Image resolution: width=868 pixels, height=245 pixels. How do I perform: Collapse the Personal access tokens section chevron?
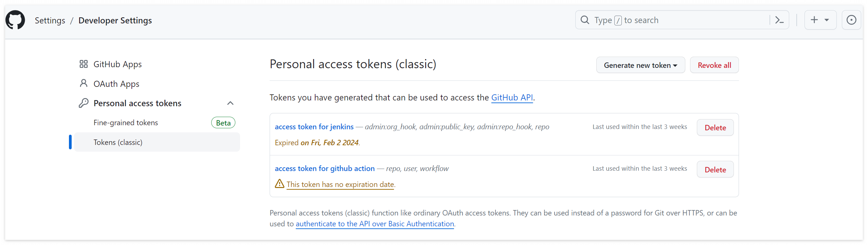pyautogui.click(x=230, y=103)
